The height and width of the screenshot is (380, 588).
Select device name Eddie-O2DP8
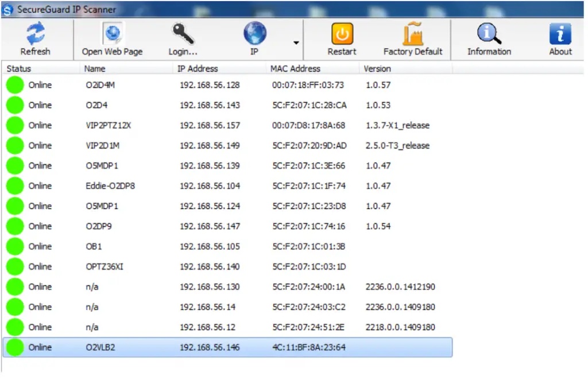(110, 186)
